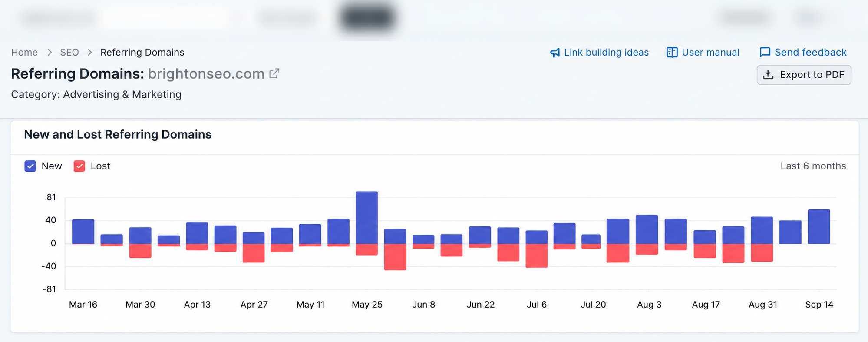Click the red Lost bar at Mar 30
Image resolution: width=868 pixels, height=342 pixels.
(x=140, y=251)
